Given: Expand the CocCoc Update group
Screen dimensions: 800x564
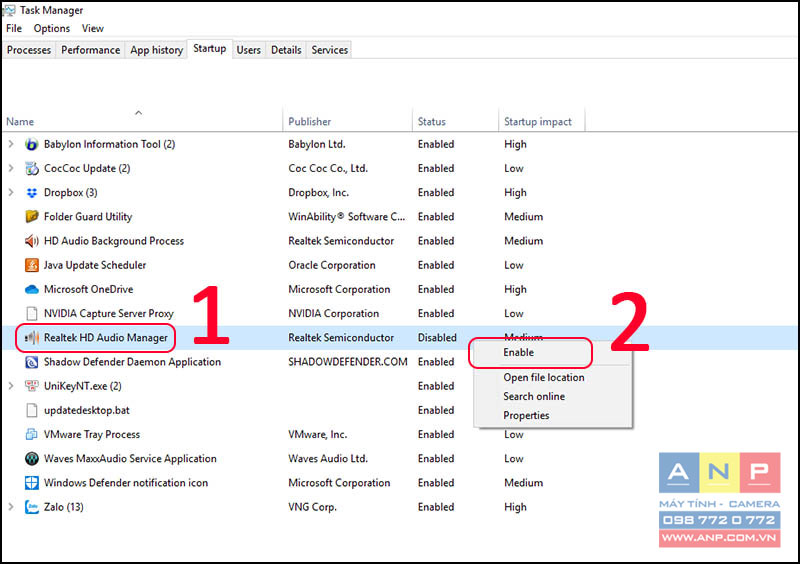Looking at the screenshot, I should pyautogui.click(x=11, y=168).
